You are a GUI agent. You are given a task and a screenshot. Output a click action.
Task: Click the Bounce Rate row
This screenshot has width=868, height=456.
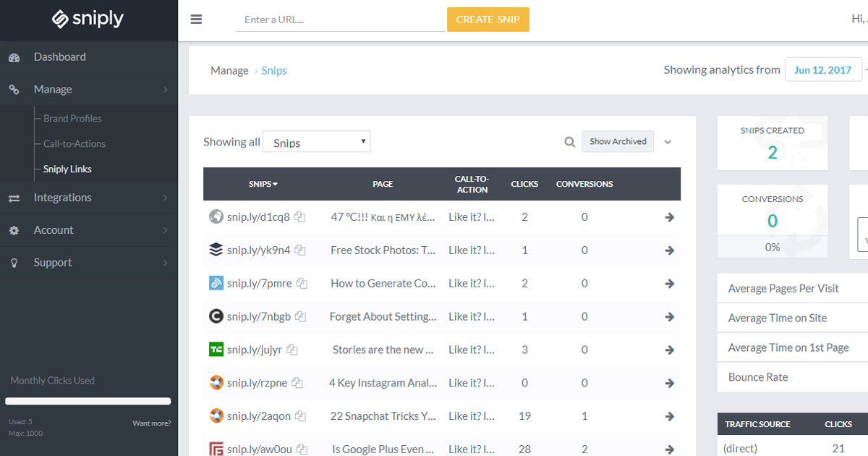(x=793, y=377)
